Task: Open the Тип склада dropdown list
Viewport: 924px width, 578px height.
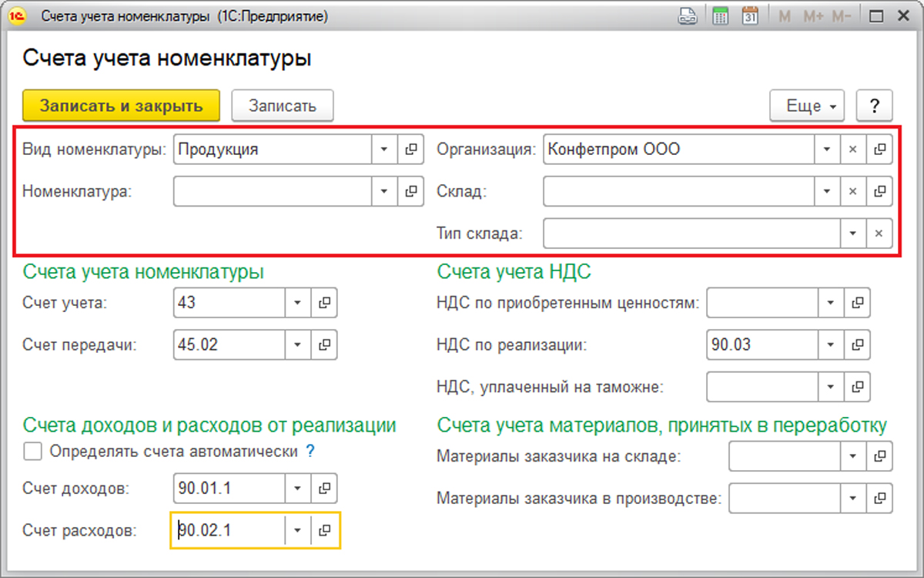Action: (853, 233)
